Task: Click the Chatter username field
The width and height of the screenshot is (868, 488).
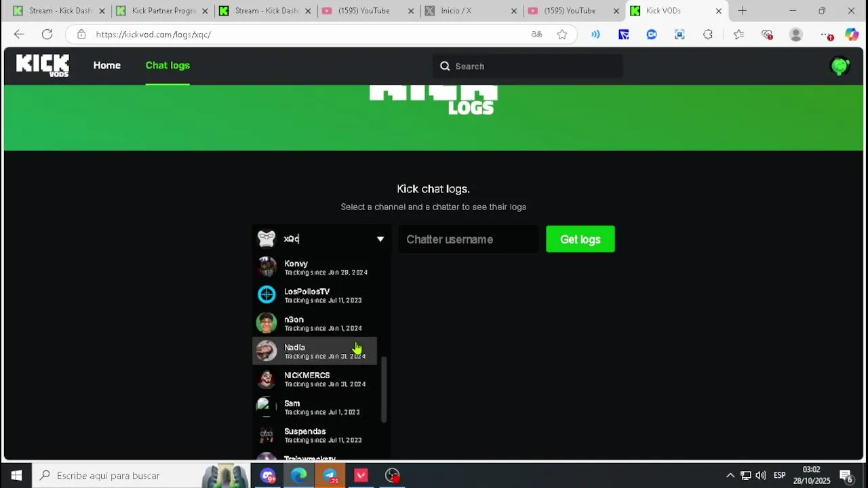Action: click(x=469, y=239)
